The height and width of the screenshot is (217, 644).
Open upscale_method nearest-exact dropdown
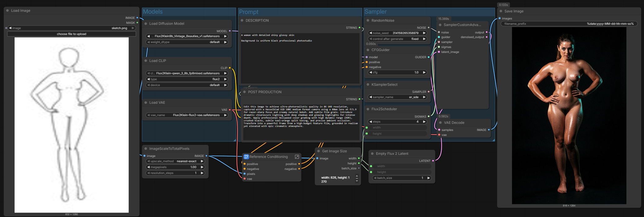(175, 161)
